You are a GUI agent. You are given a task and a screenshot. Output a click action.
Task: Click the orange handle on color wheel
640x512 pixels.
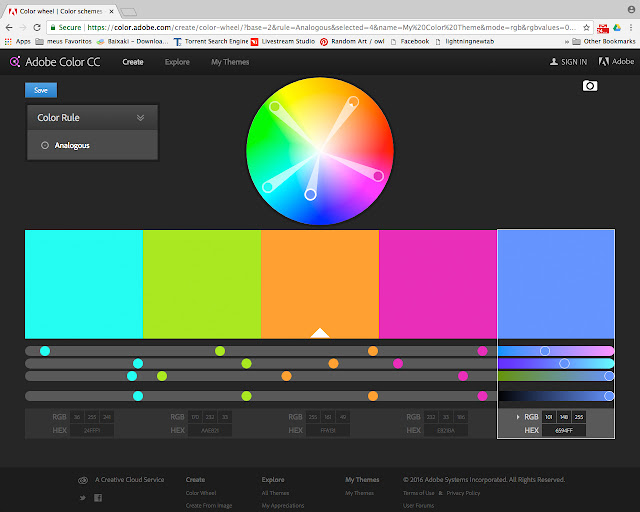tap(353, 102)
